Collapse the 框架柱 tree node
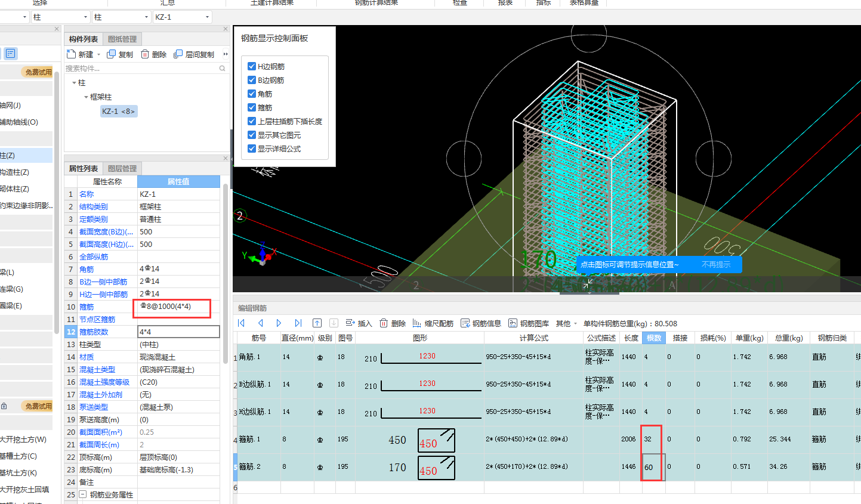This screenshot has height=504, width=861. point(86,97)
